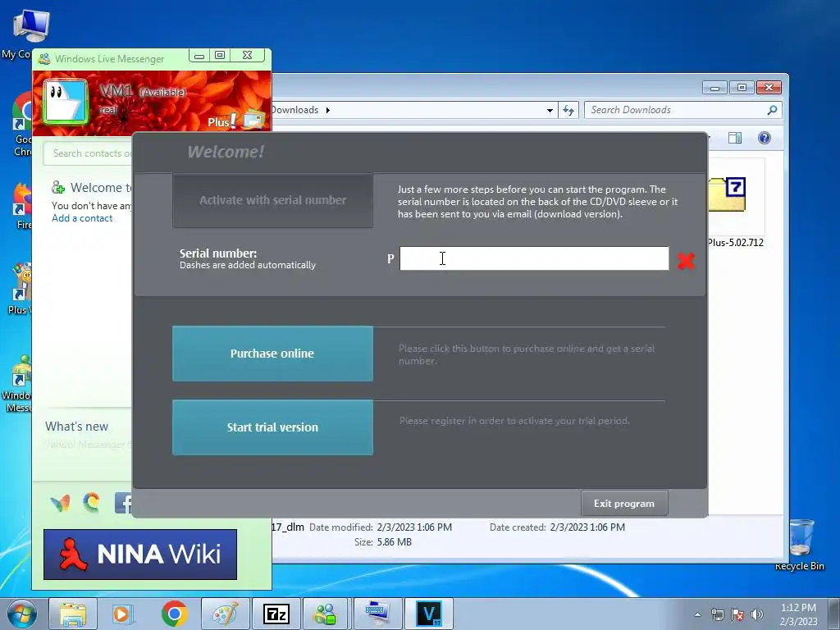Switch to Messenger taskbar button

tap(325, 614)
